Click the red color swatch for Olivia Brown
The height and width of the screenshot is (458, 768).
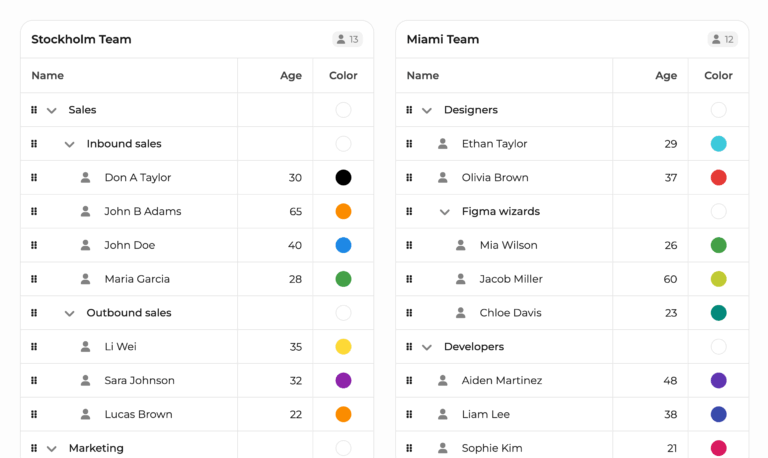click(x=718, y=177)
